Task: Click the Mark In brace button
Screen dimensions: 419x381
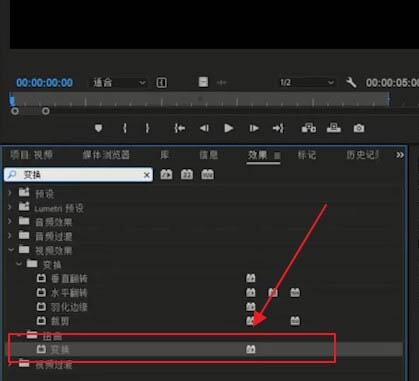Action: [125, 128]
